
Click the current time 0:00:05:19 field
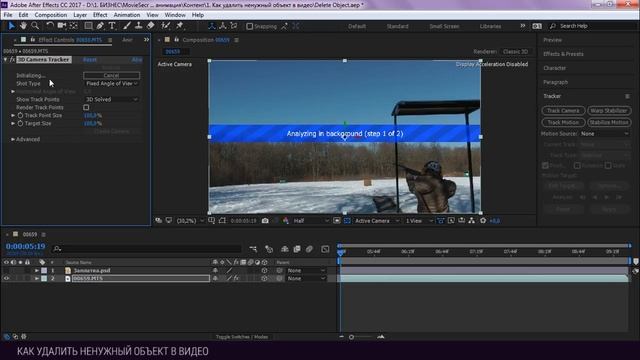25,247
